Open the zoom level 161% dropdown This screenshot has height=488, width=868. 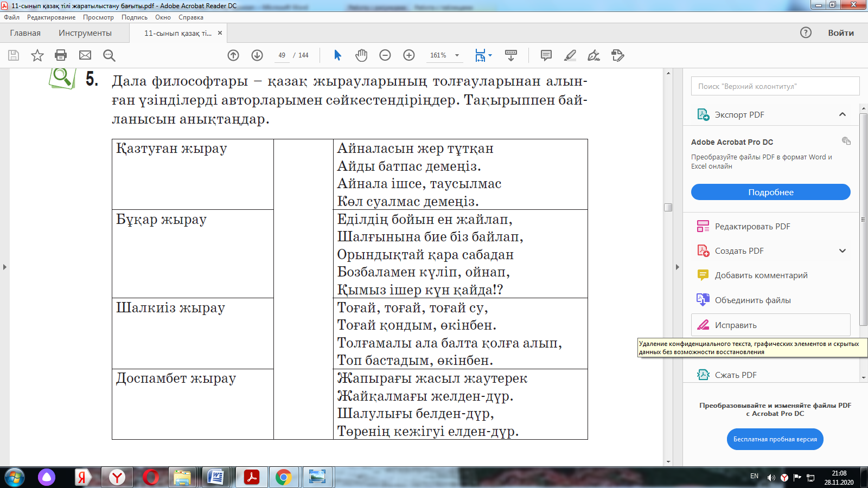(457, 55)
